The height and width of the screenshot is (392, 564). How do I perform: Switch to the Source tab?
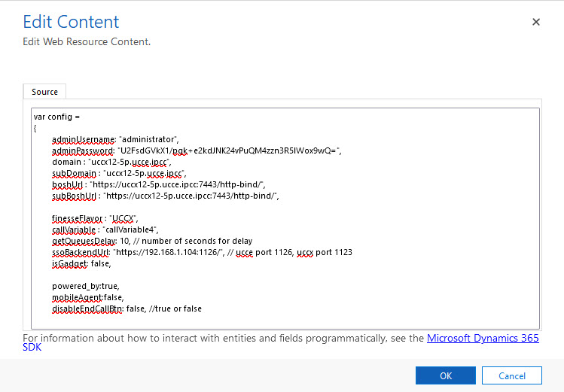(44, 92)
